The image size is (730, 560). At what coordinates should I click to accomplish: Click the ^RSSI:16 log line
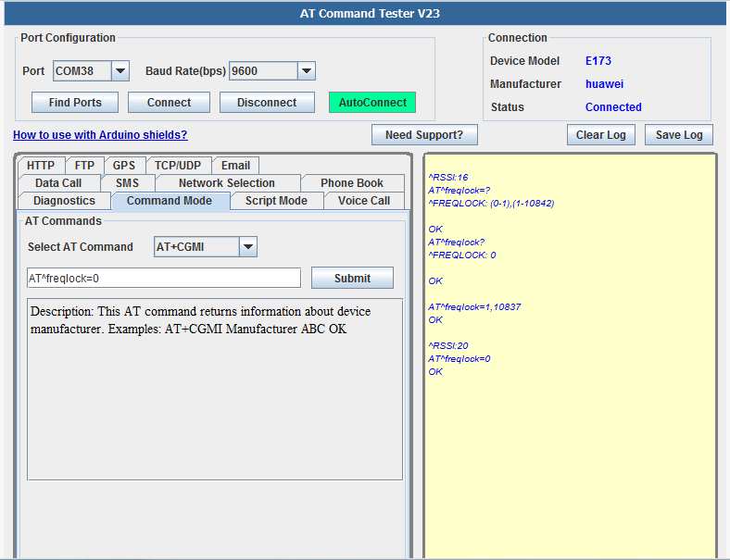448,177
